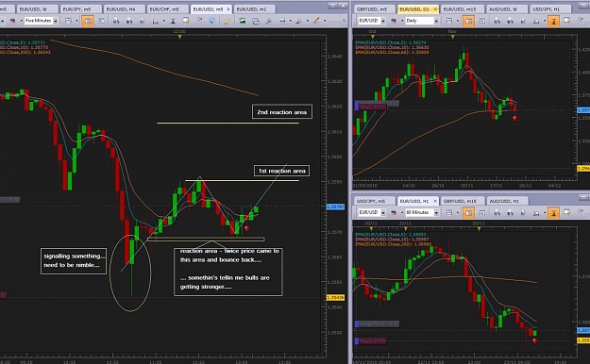Toggle highlighted orange view button in left toolbar
The height and width of the screenshot is (364, 590).
click(x=88, y=21)
